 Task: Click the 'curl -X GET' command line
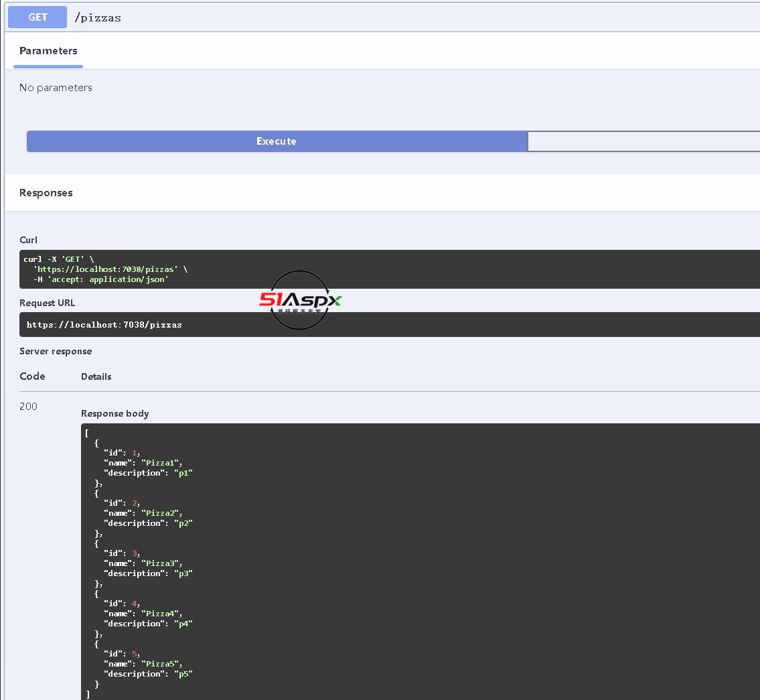point(58,259)
